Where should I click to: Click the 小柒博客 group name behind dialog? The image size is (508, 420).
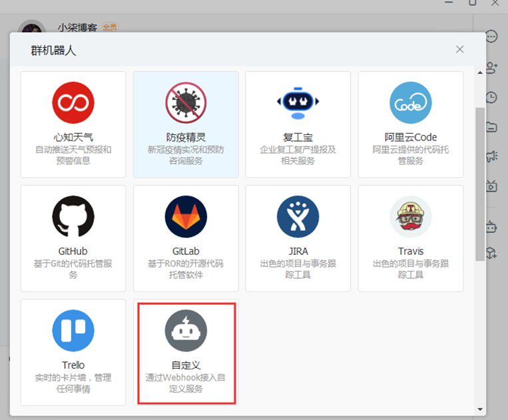[x=77, y=27]
